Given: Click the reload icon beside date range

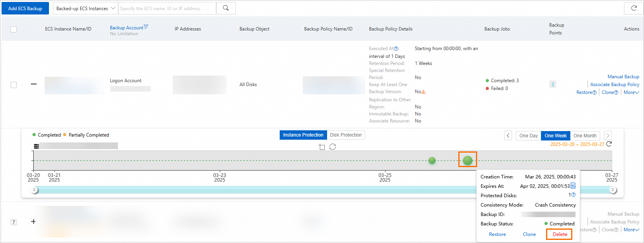Looking at the screenshot, I should click(609, 144).
